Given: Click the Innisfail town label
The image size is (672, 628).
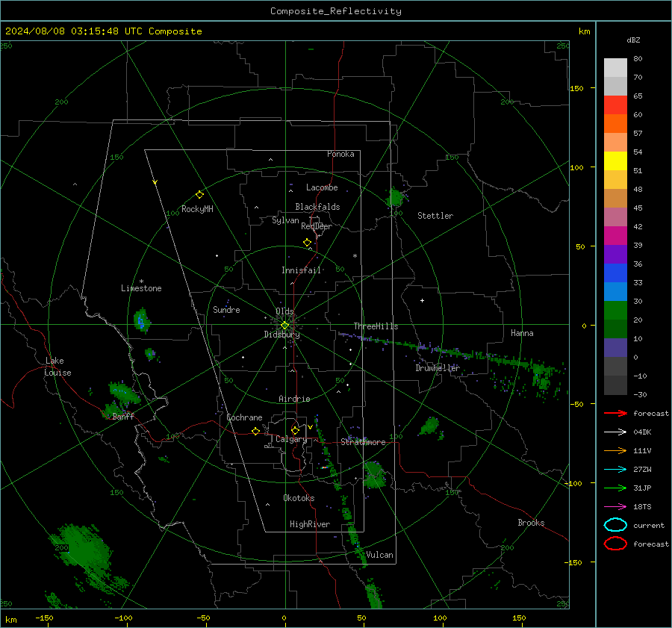Looking at the screenshot, I should click(301, 270).
